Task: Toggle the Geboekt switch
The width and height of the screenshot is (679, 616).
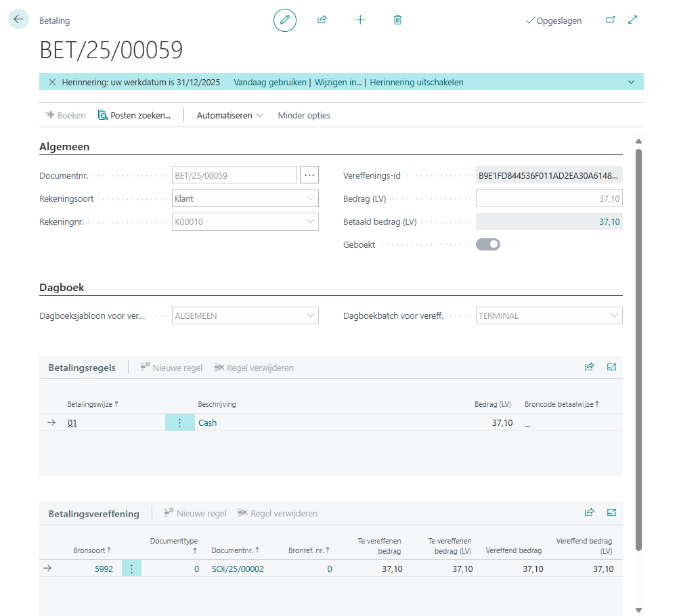Action: (x=488, y=244)
